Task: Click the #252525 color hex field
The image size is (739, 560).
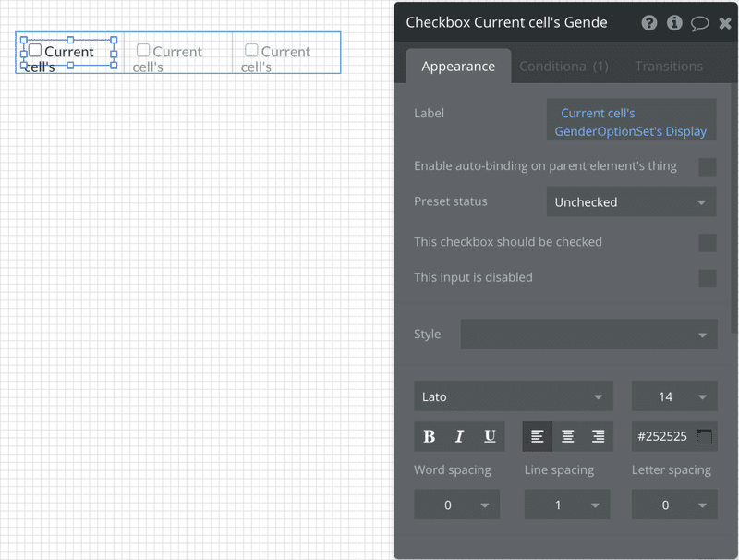Action: [x=662, y=436]
